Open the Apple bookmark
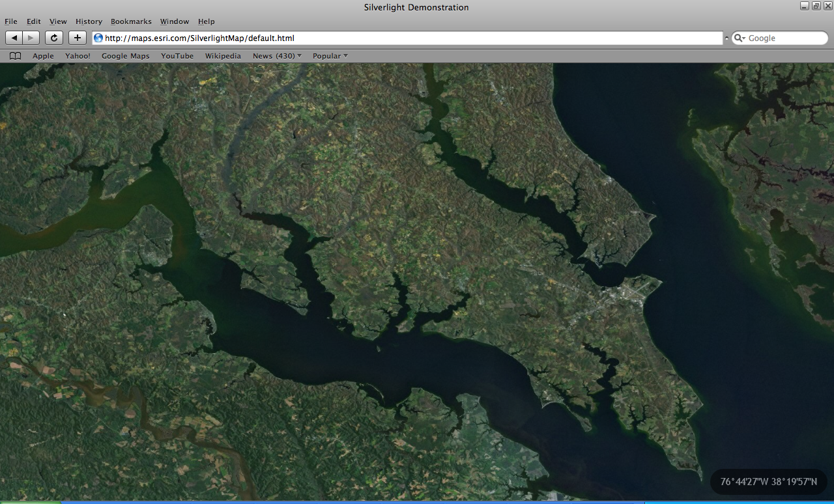 point(44,56)
